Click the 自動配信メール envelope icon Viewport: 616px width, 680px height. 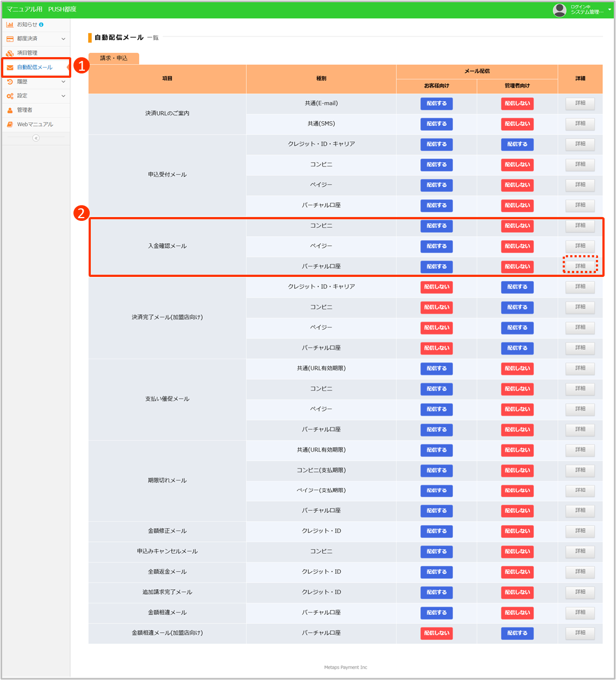coord(10,67)
